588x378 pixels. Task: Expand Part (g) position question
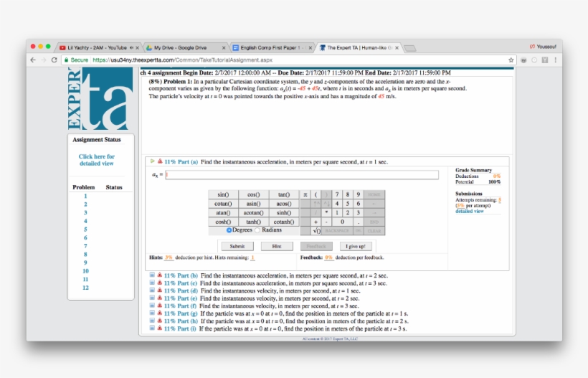coord(152,313)
